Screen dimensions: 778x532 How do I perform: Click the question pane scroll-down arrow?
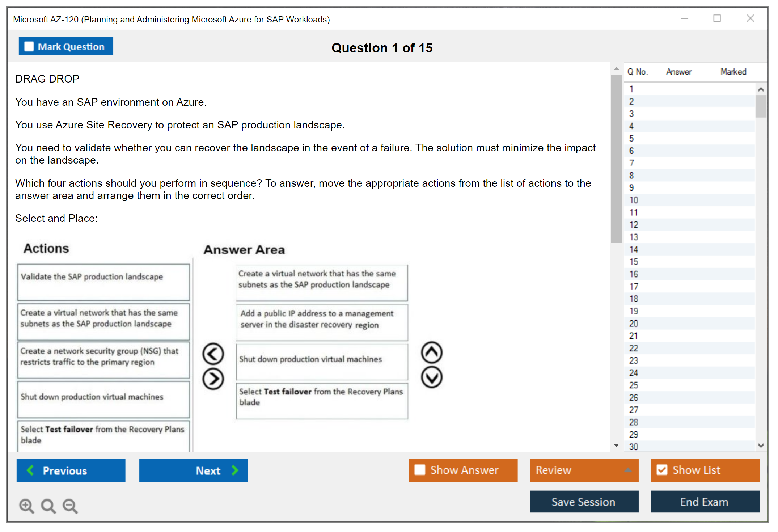(616, 445)
